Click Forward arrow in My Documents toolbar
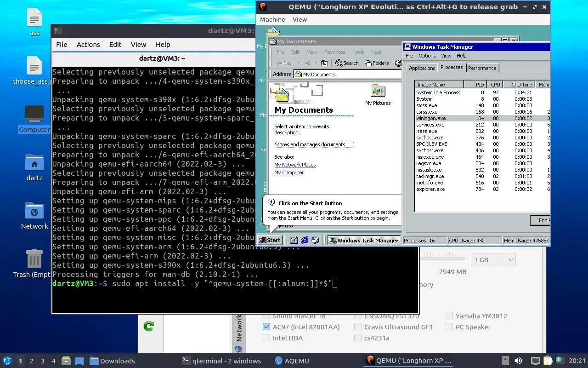 pyautogui.click(x=308, y=63)
